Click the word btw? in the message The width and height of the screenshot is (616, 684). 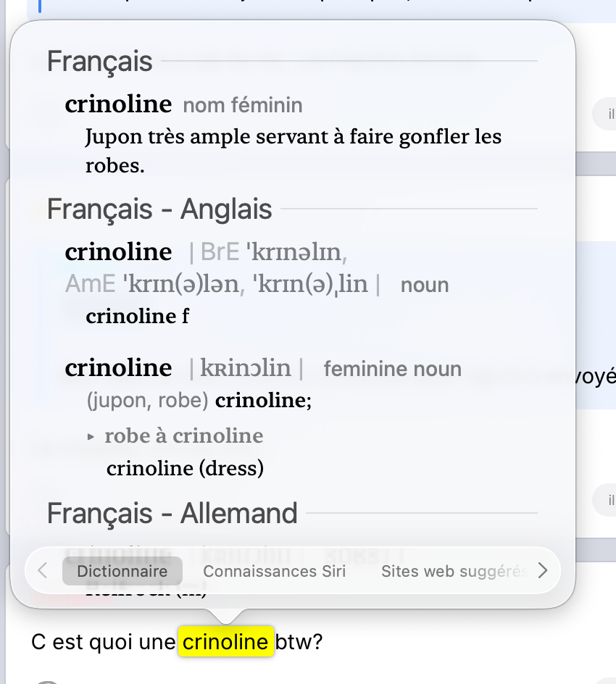[x=299, y=642]
